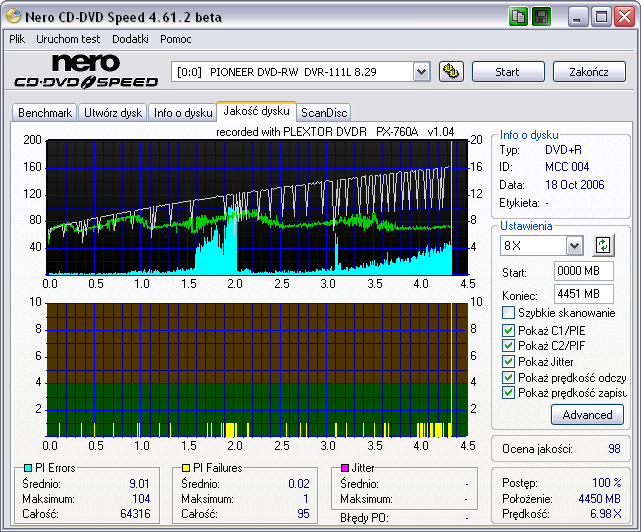Expand the PIONEER DVD-RW drive dropdown

[x=421, y=72]
